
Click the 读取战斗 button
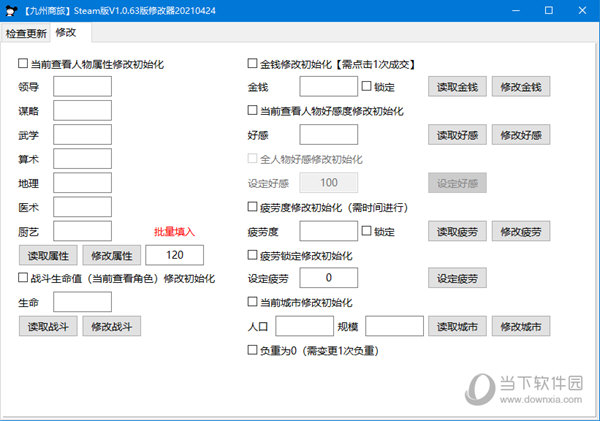48,326
